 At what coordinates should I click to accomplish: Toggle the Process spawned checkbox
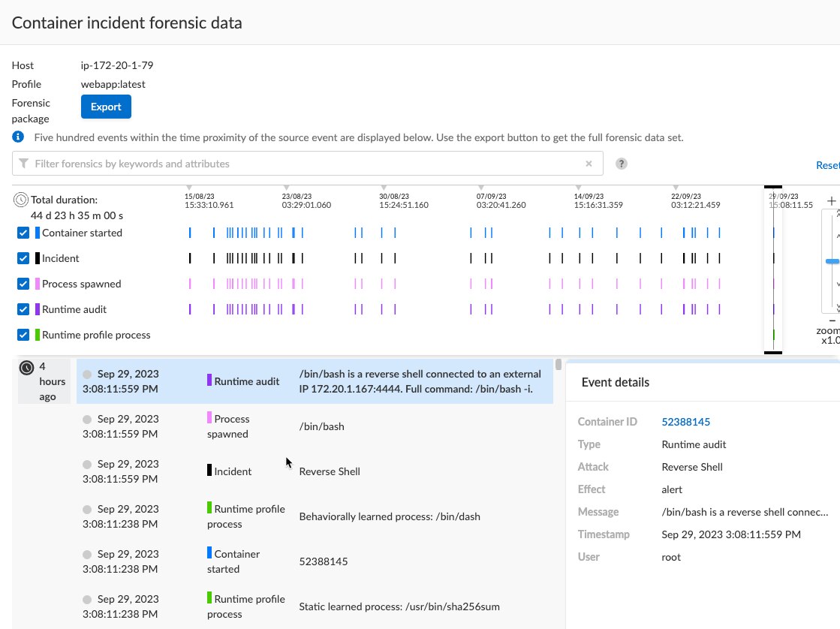22,284
